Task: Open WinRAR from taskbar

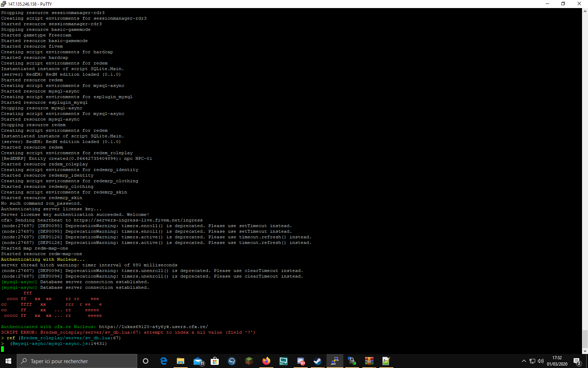Action: pos(369,361)
